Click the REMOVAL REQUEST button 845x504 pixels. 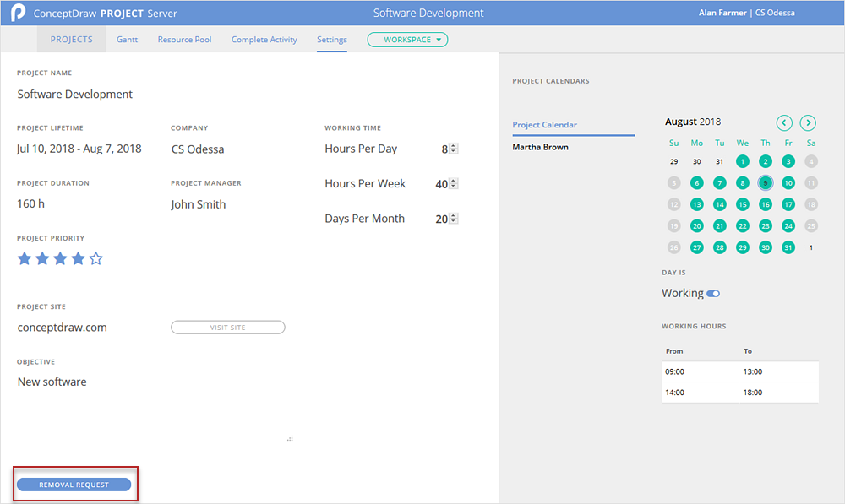74,485
